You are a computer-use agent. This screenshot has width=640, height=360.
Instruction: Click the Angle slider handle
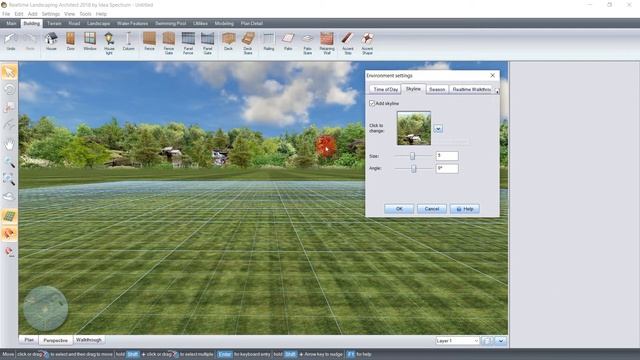click(x=413, y=169)
